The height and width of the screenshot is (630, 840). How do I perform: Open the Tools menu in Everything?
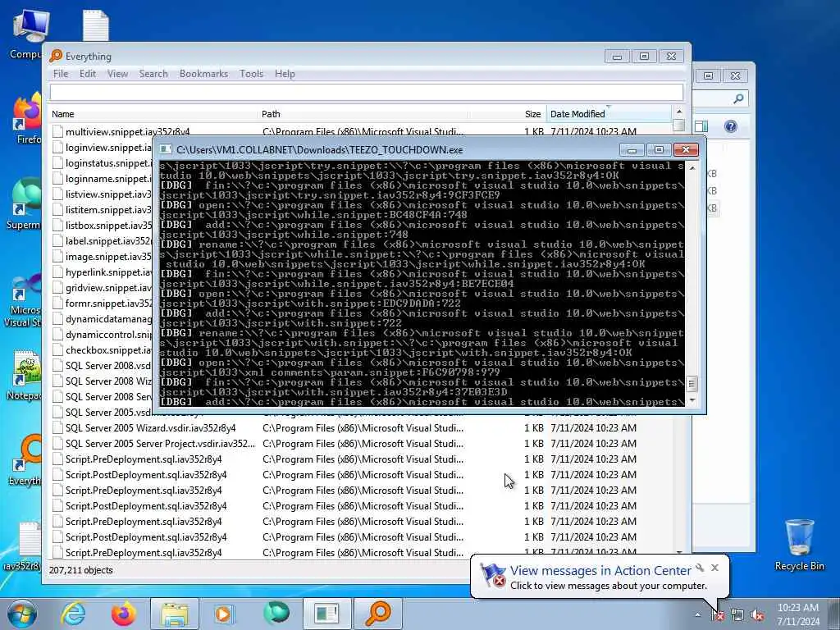[x=251, y=74]
